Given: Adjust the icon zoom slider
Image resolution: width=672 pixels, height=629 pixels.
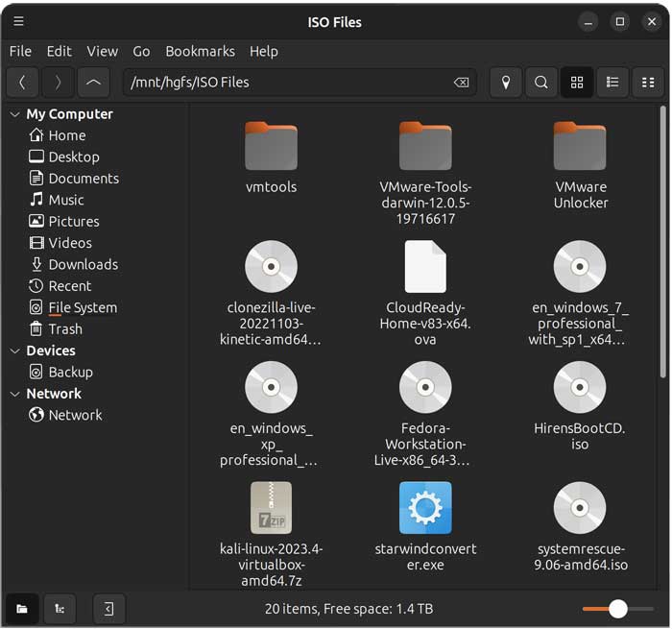Looking at the screenshot, I should pos(617,609).
